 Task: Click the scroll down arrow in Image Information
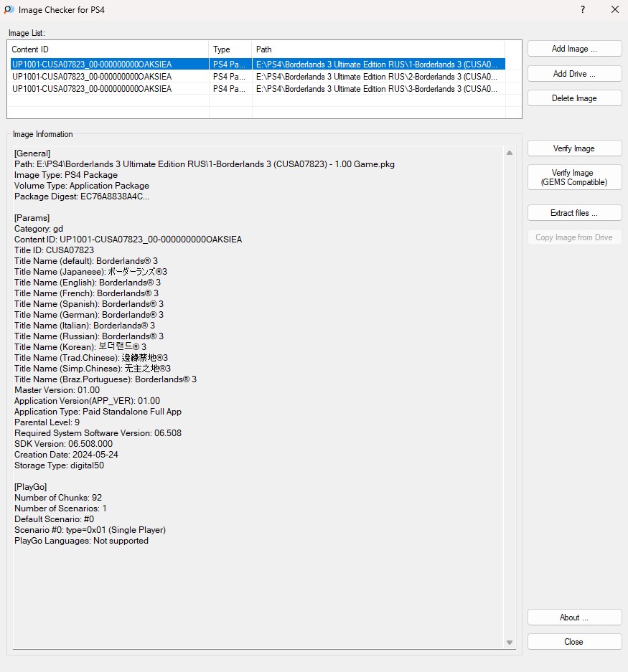pyautogui.click(x=509, y=643)
